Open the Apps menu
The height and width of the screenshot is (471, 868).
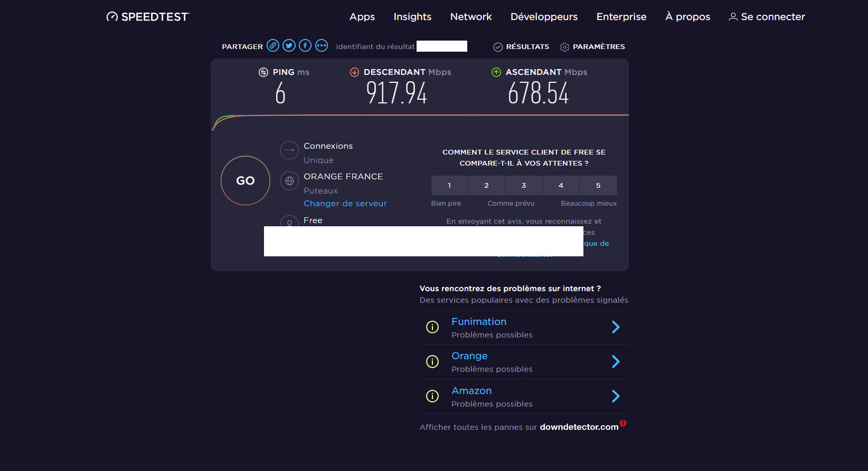362,17
